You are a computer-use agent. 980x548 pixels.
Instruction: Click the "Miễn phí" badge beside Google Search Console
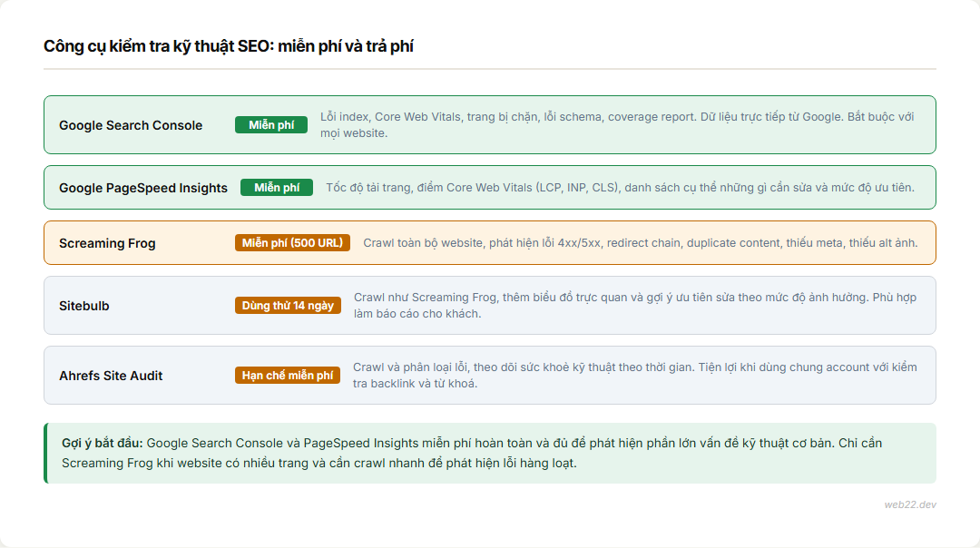271,125
